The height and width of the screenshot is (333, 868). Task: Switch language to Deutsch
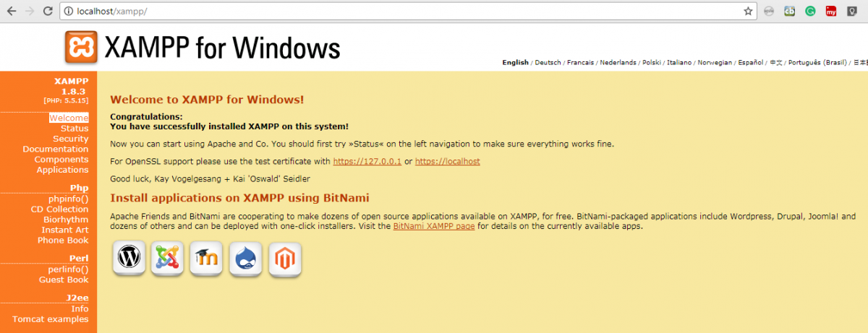pyautogui.click(x=548, y=63)
